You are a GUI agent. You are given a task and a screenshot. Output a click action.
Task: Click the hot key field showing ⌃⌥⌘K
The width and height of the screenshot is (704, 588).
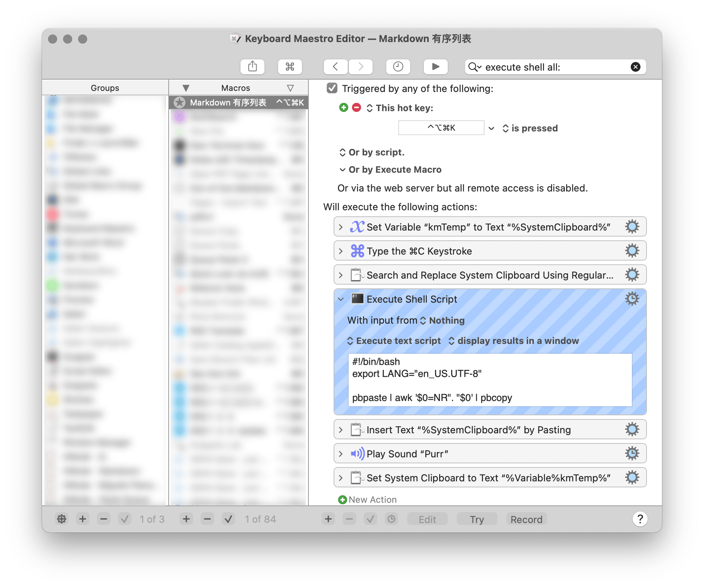point(441,128)
